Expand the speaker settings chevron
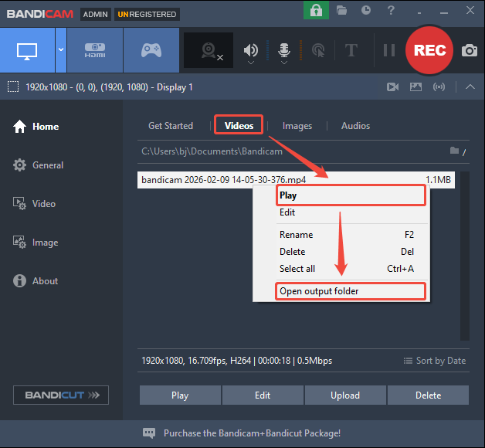485x448 pixels. [251, 63]
